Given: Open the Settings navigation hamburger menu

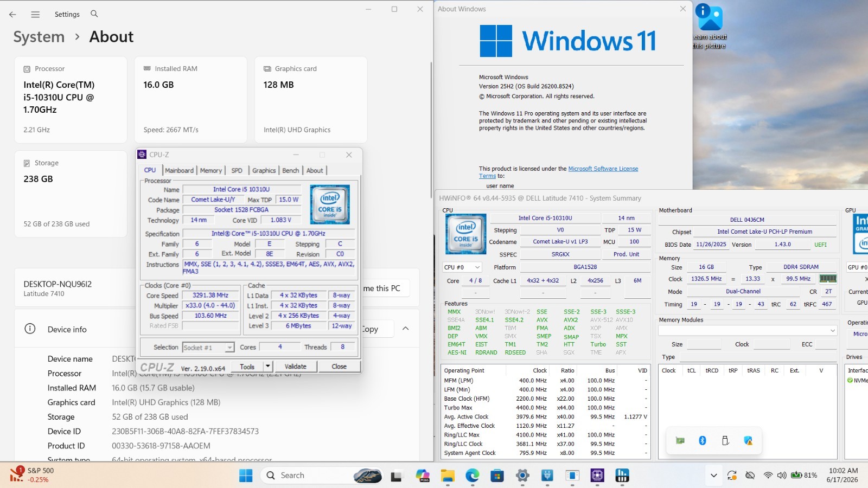Looking at the screenshot, I should (35, 15).
